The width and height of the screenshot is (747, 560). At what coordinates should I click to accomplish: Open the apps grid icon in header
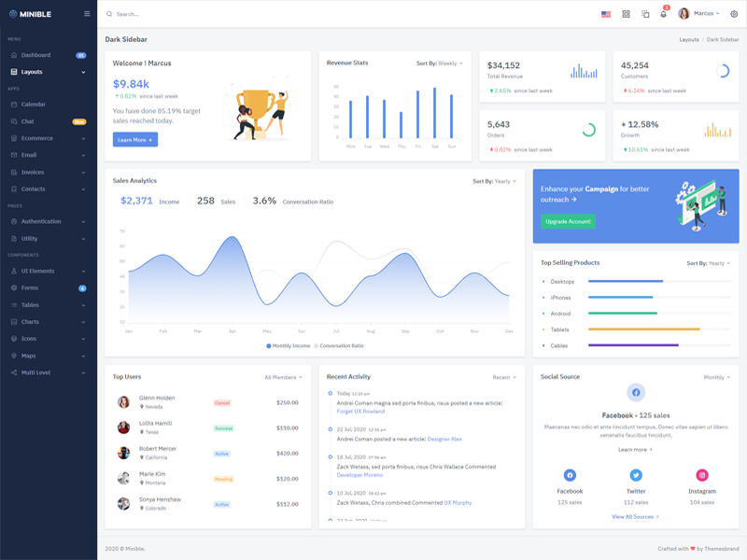[x=626, y=14]
